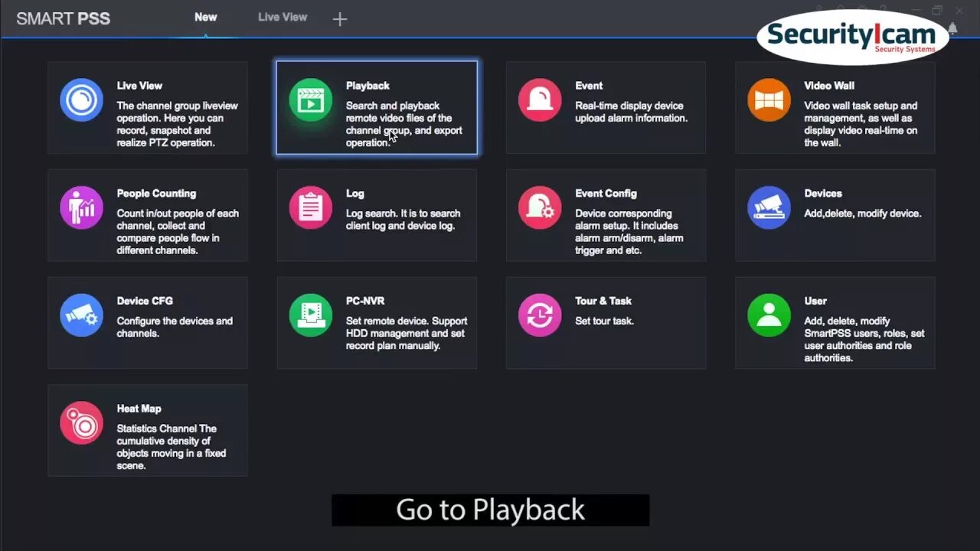Click 'Search and playback remote video files' description
The image size is (980, 551).
(x=404, y=124)
